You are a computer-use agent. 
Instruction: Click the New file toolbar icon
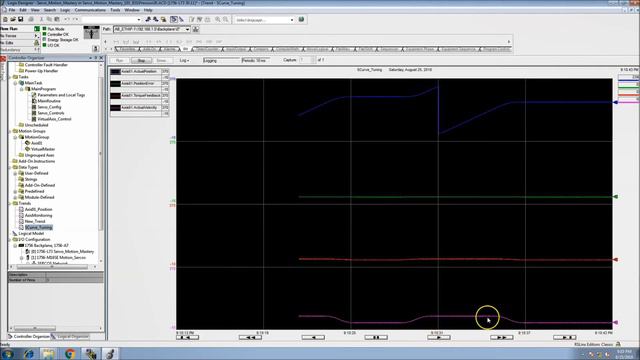[5, 19]
